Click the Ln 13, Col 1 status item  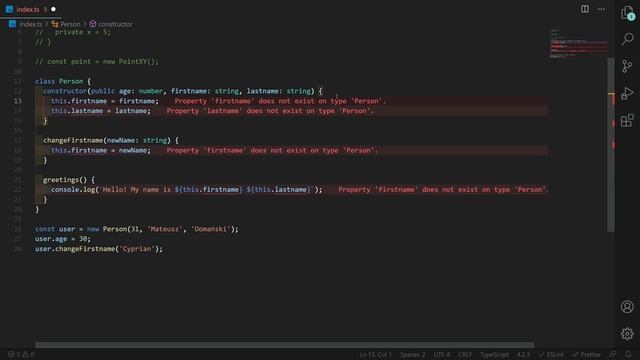point(375,354)
